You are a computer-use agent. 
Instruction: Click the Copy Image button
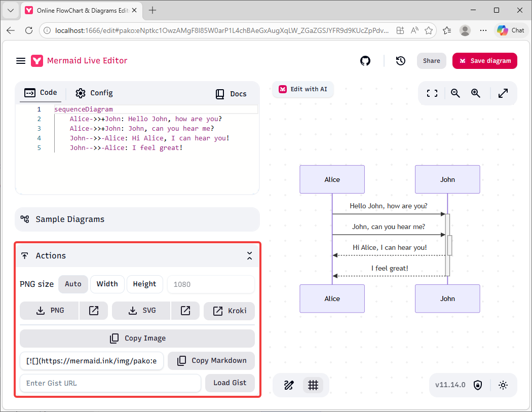[137, 339]
